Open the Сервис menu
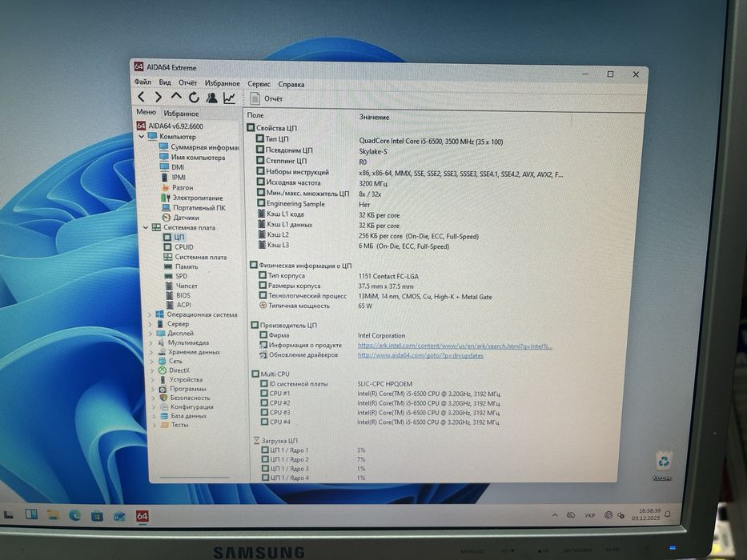This screenshot has height=560, width=747. pyautogui.click(x=259, y=84)
